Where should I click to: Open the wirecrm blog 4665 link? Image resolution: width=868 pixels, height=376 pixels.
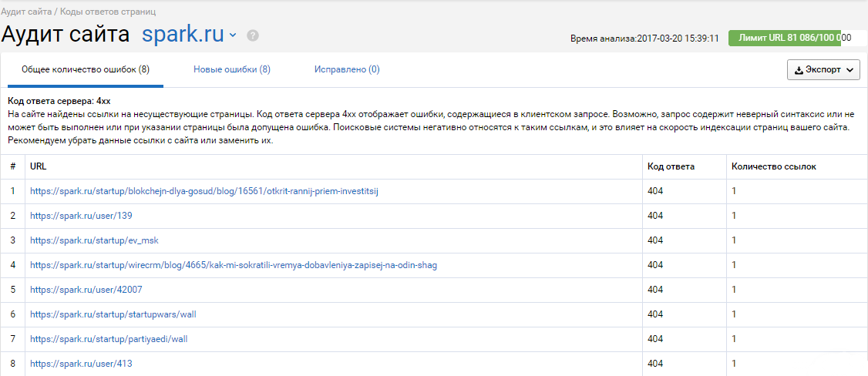click(x=234, y=265)
